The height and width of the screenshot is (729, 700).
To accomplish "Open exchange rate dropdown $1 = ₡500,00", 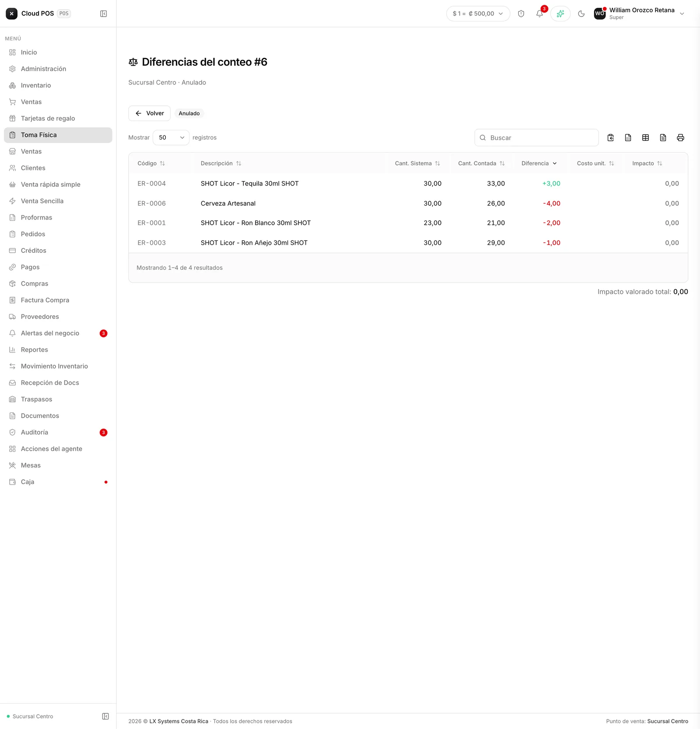I will coord(478,14).
